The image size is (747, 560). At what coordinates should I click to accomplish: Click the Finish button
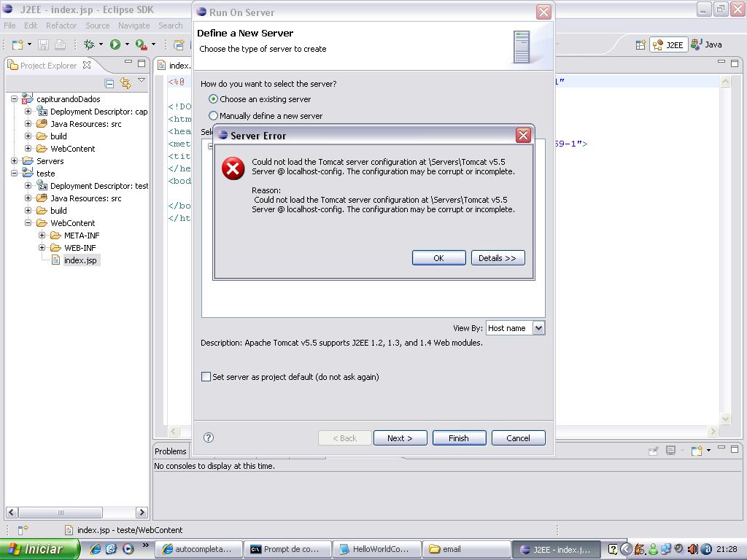pos(460,438)
